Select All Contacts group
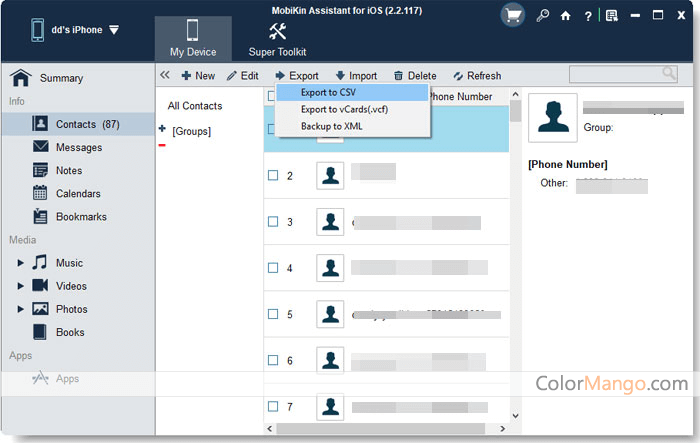This screenshot has height=443, width=700. 195,106
